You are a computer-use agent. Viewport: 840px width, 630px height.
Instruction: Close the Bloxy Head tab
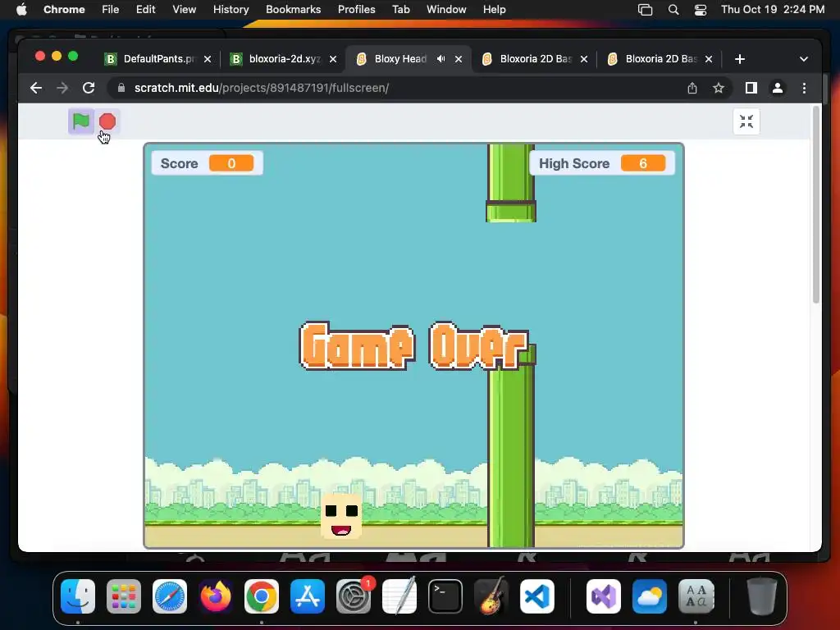click(x=459, y=59)
